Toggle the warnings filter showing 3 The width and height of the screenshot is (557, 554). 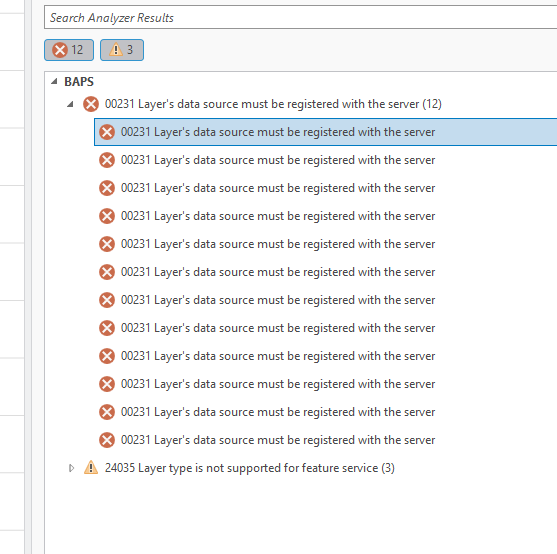click(122, 50)
